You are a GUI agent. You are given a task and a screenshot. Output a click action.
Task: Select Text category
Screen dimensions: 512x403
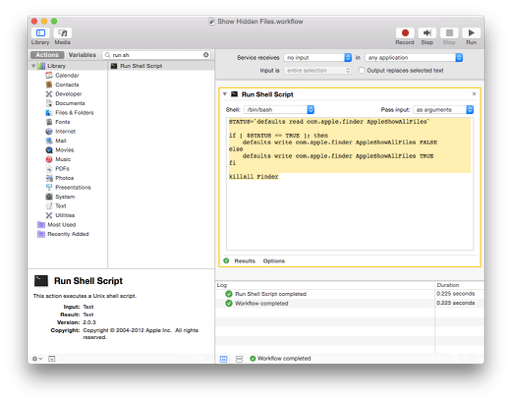61,206
